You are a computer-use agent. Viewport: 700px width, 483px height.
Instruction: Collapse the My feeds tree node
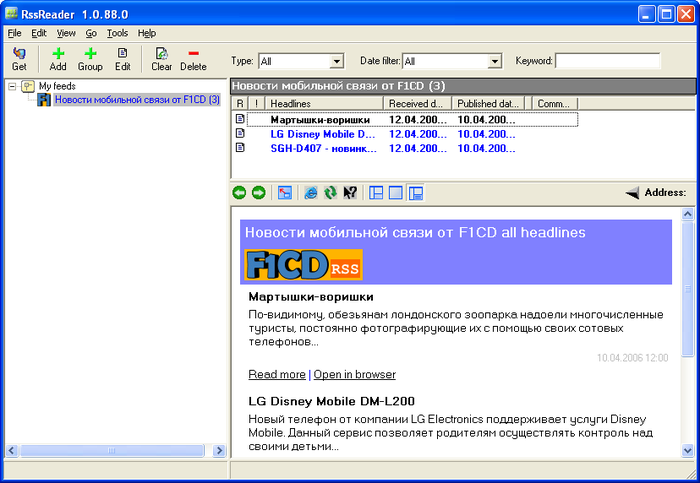pos(12,86)
